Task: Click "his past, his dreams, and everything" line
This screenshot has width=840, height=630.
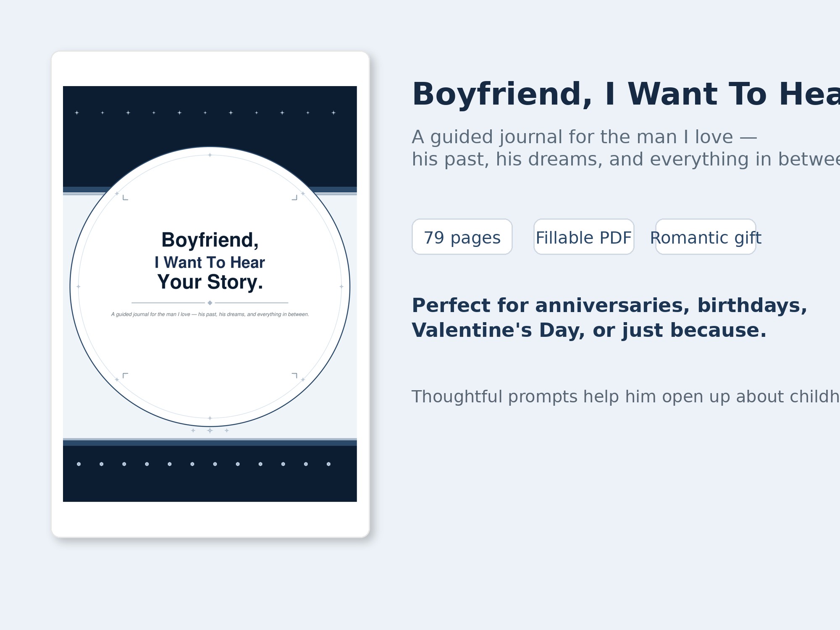Action: [626, 160]
